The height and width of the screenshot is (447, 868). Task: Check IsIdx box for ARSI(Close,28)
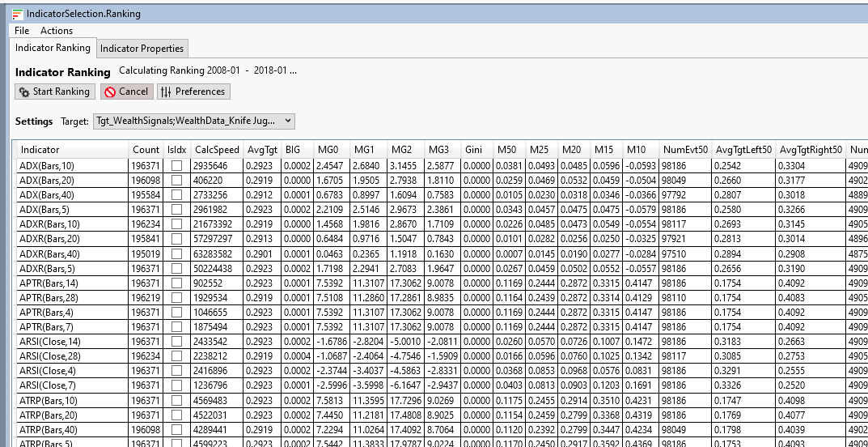[x=176, y=356]
